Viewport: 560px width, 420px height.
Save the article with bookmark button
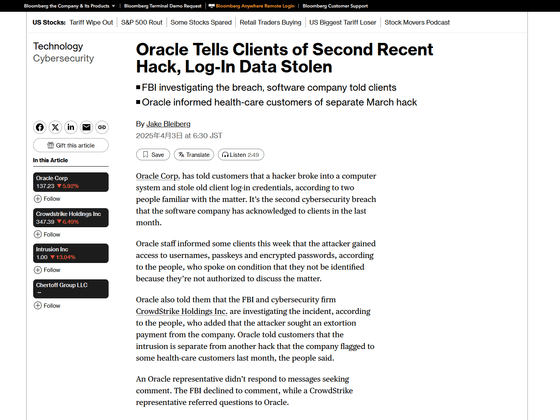point(153,155)
